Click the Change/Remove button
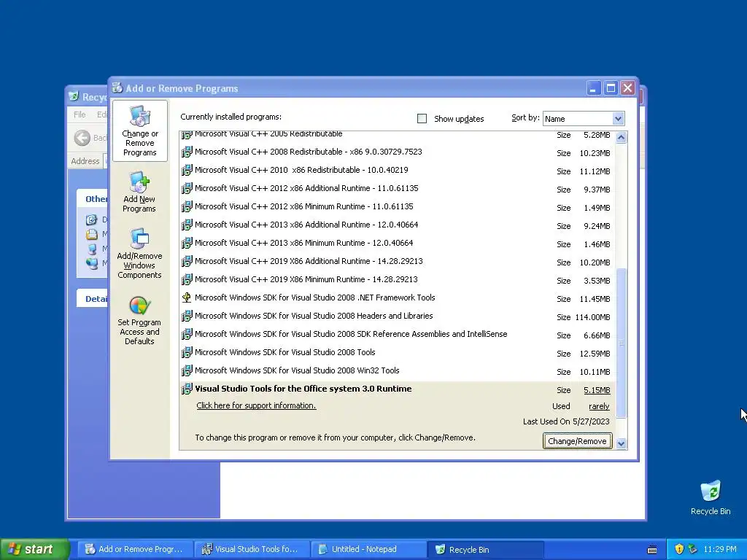747x560 pixels. pyautogui.click(x=577, y=441)
